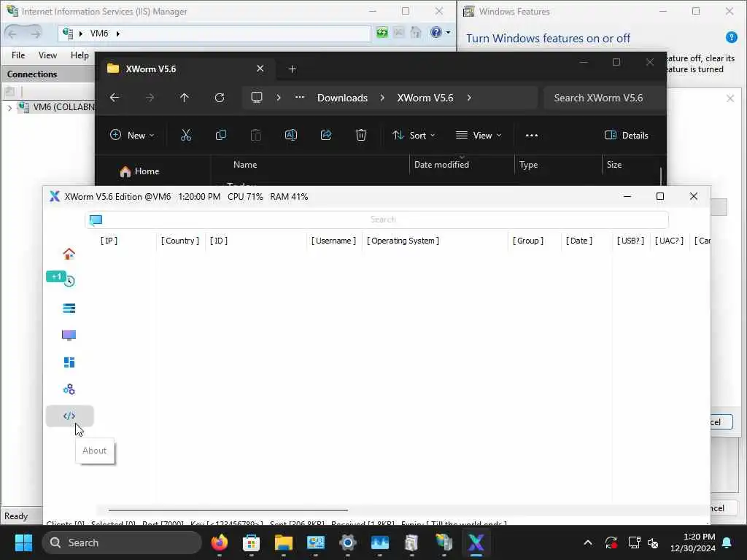Go back in File Explorer
Screen dimensions: 747x560
[115, 98]
